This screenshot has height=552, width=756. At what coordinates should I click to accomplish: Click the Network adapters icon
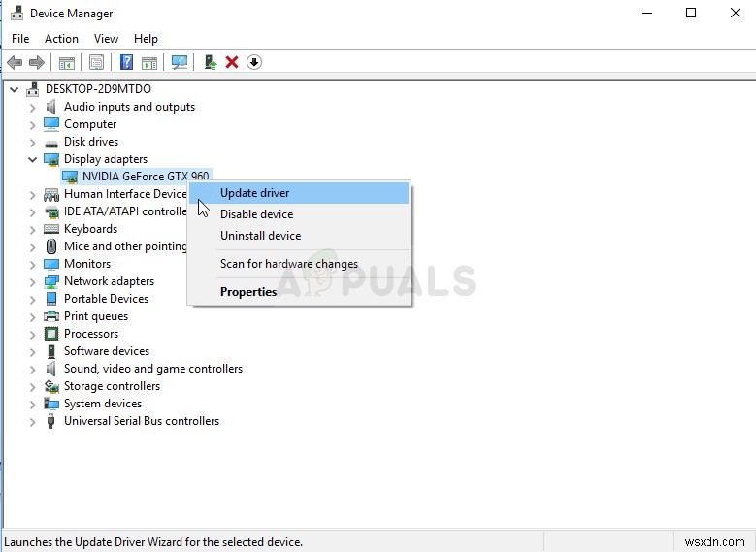click(x=51, y=281)
